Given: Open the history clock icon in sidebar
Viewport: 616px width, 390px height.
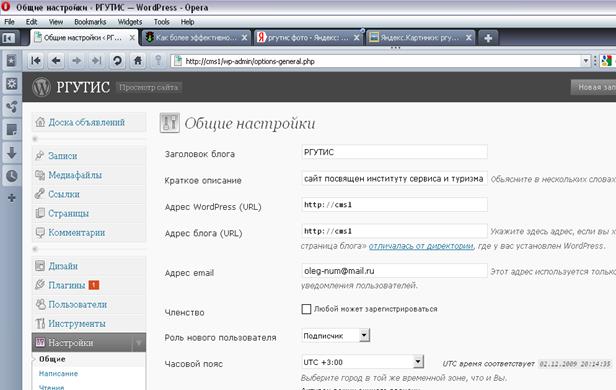Looking at the screenshot, I should pos(11,176).
